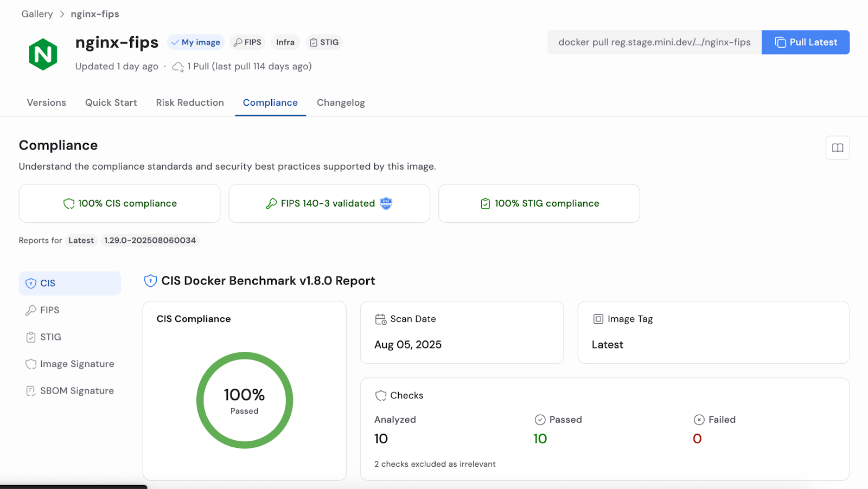Click the FIPS validated badge icon

click(386, 203)
